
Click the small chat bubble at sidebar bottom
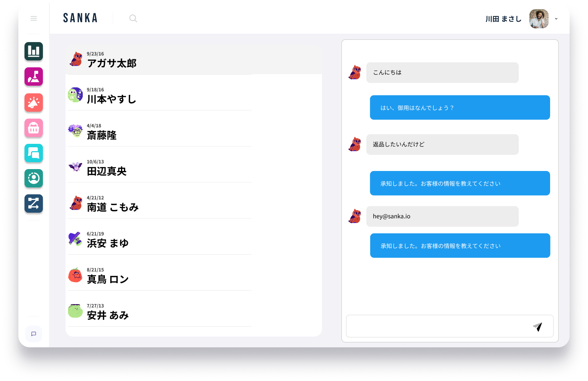pyautogui.click(x=34, y=334)
